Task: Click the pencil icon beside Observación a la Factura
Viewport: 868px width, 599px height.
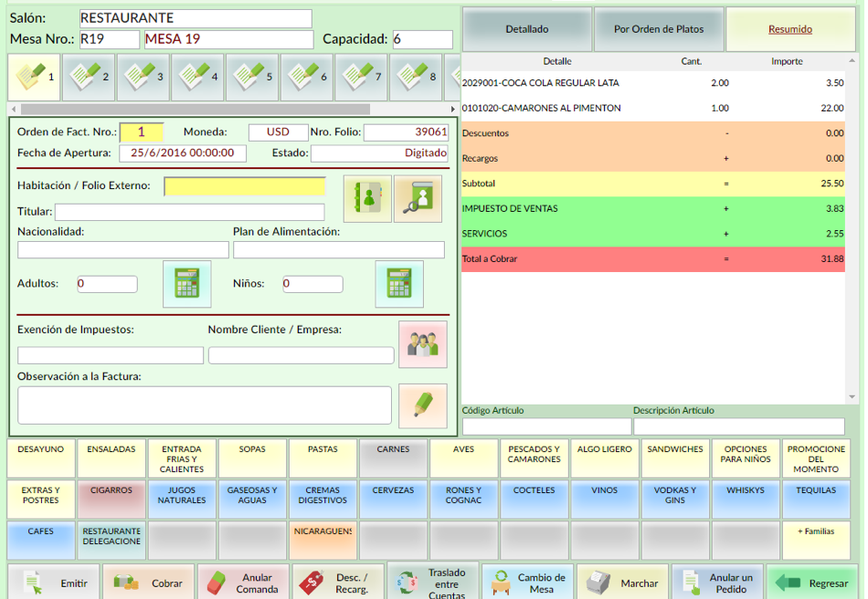Action: (422, 405)
